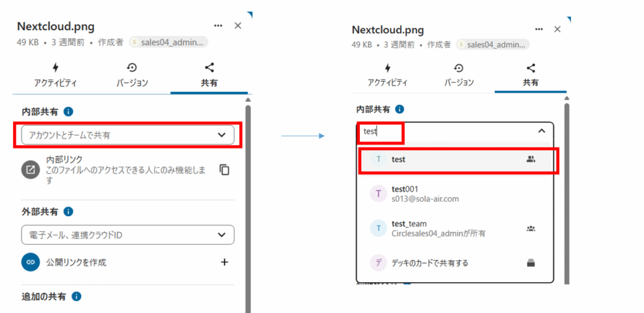The height and width of the screenshot is (313, 644).
Task: Click the sales04_admin author chip in the right panel
Action: tap(493, 45)
